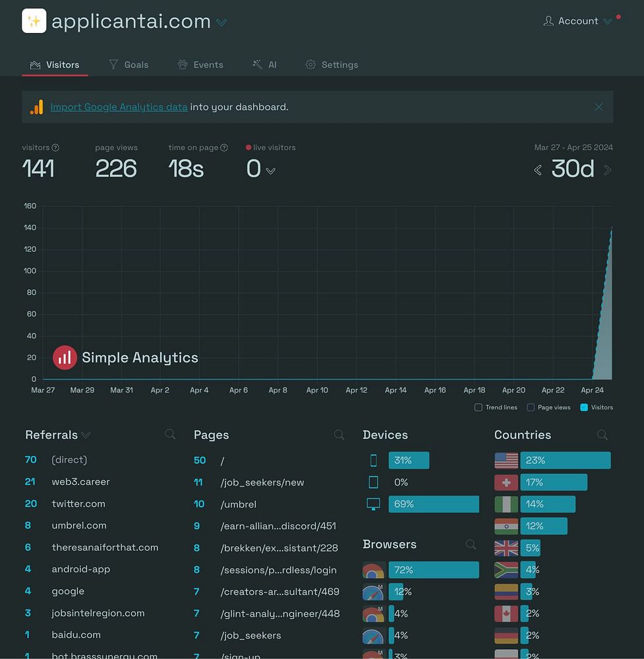The height and width of the screenshot is (659, 644).
Task: Open the /earn-allian...discord/451 page row
Action: 269,526
